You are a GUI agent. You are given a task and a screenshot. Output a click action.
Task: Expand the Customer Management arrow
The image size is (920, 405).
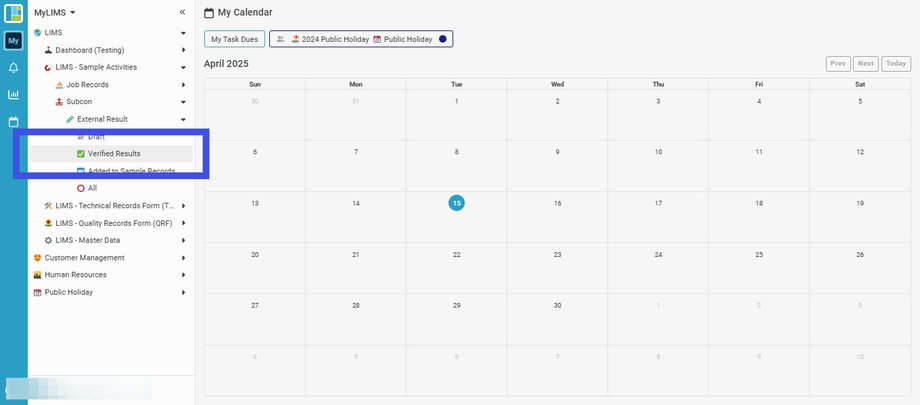(x=183, y=258)
